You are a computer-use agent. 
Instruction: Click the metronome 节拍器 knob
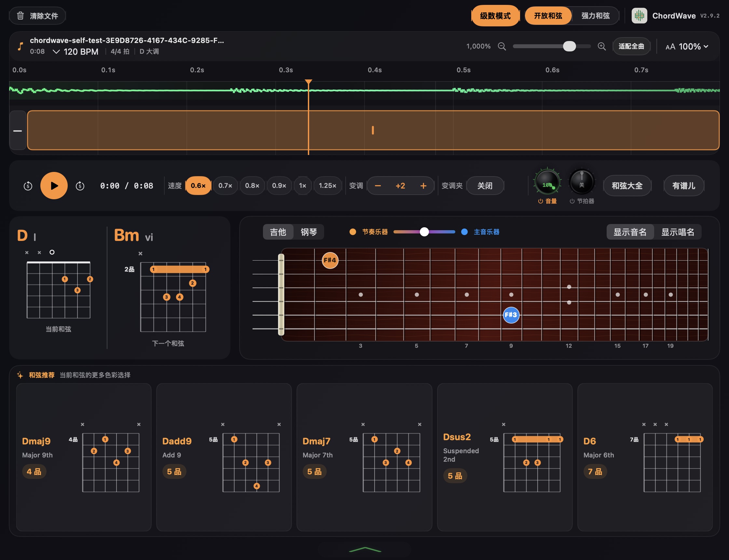pyautogui.click(x=581, y=182)
